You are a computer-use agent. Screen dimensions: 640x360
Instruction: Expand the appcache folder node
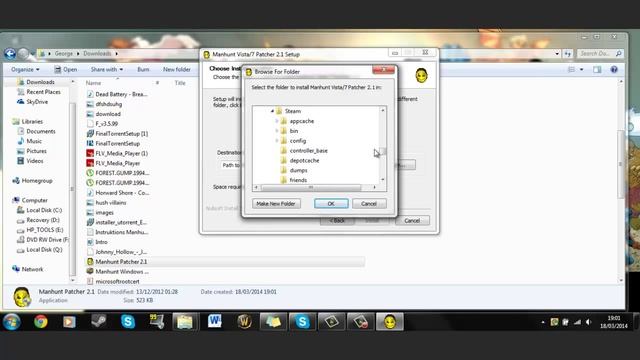[x=277, y=121]
